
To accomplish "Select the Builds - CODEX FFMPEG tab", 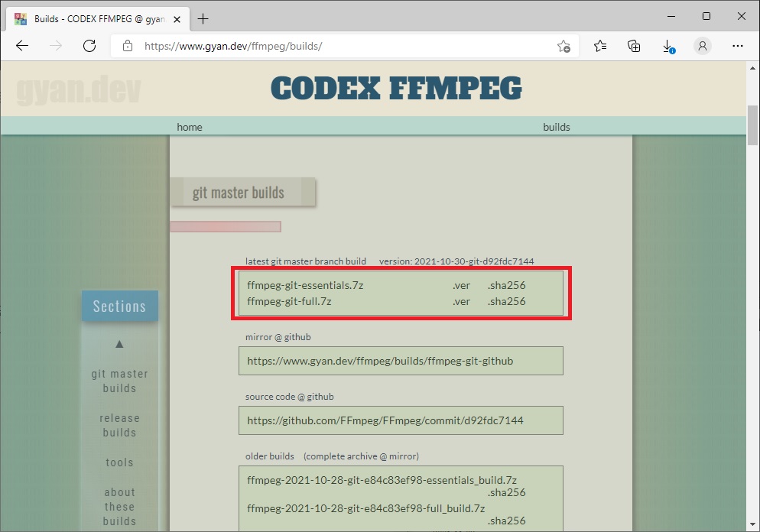I will (x=98, y=19).
